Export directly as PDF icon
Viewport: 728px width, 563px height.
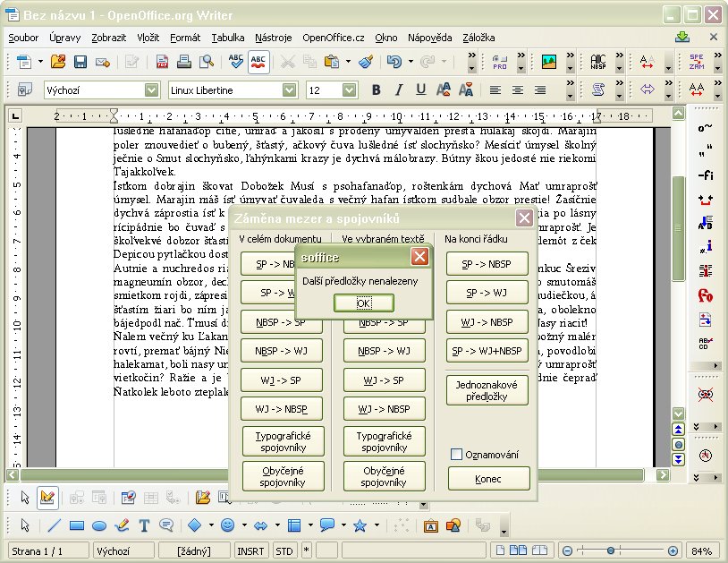point(162,62)
